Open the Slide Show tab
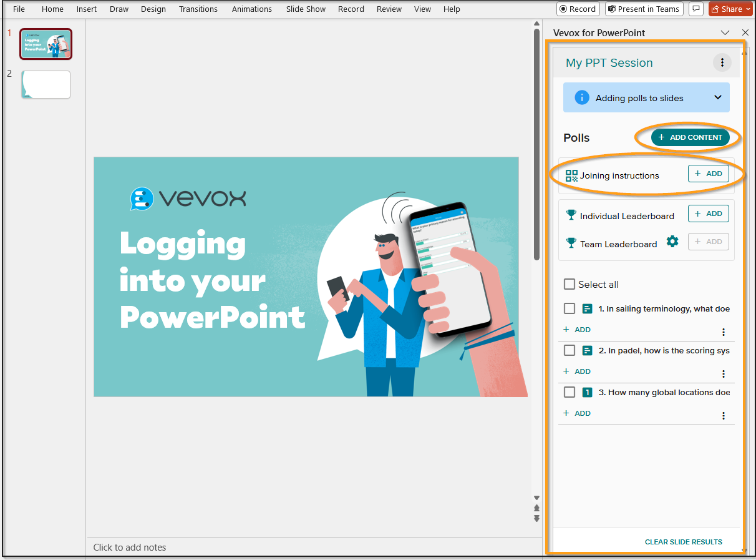Screen dimensions: 756x560 pos(306,9)
